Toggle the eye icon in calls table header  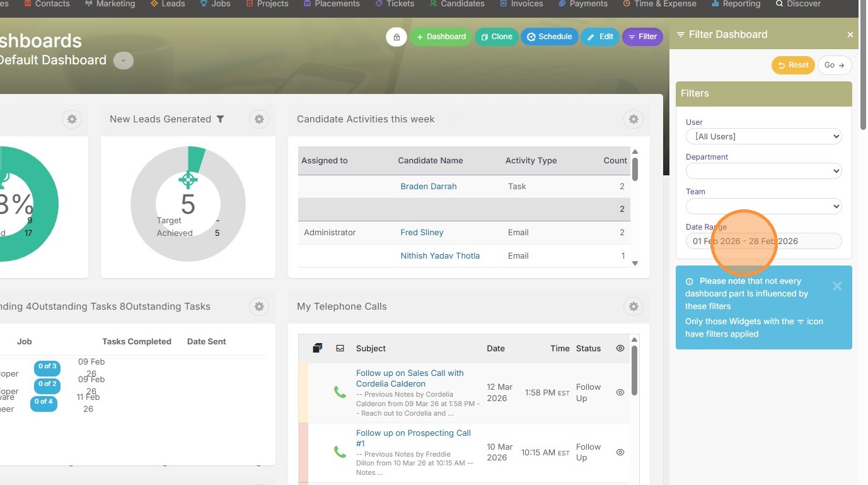tap(620, 348)
